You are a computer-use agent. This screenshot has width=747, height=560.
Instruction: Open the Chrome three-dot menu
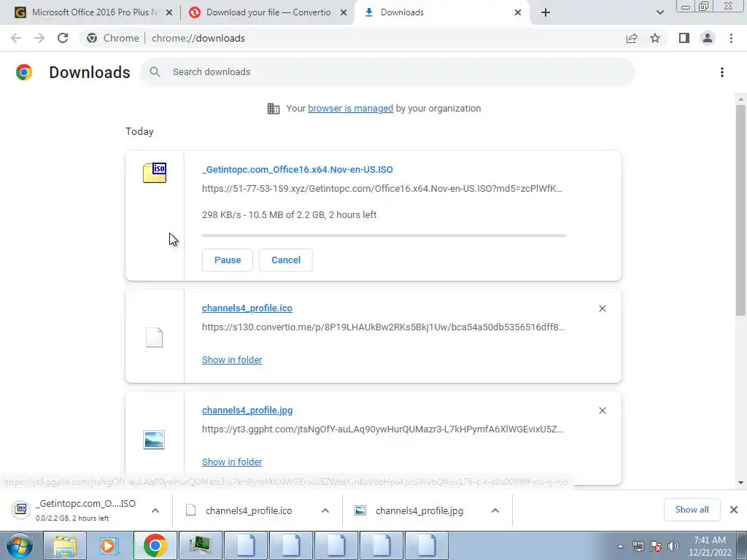point(731,38)
